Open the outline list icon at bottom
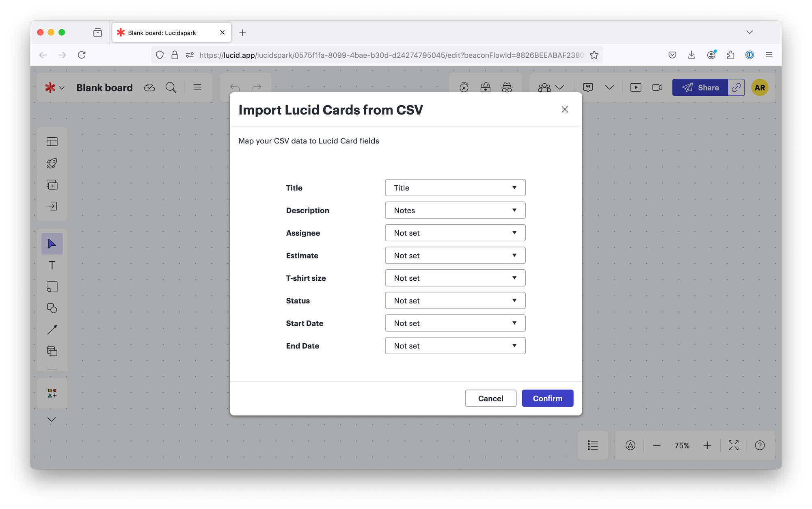Image resolution: width=812 pixels, height=509 pixels. pyautogui.click(x=593, y=445)
